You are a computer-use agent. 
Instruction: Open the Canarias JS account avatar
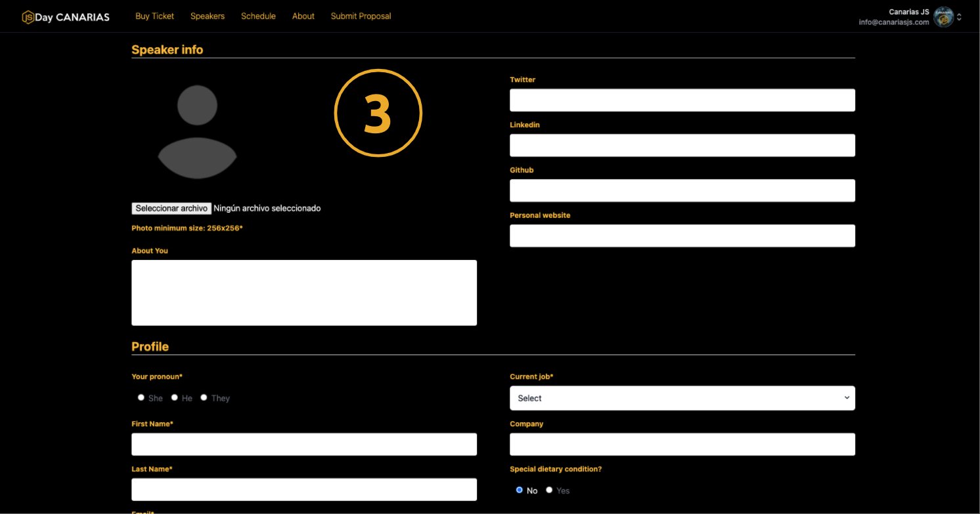(944, 17)
